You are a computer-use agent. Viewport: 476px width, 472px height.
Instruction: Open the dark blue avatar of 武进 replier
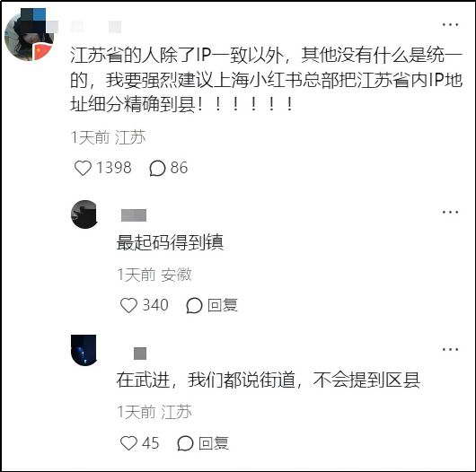84,350
